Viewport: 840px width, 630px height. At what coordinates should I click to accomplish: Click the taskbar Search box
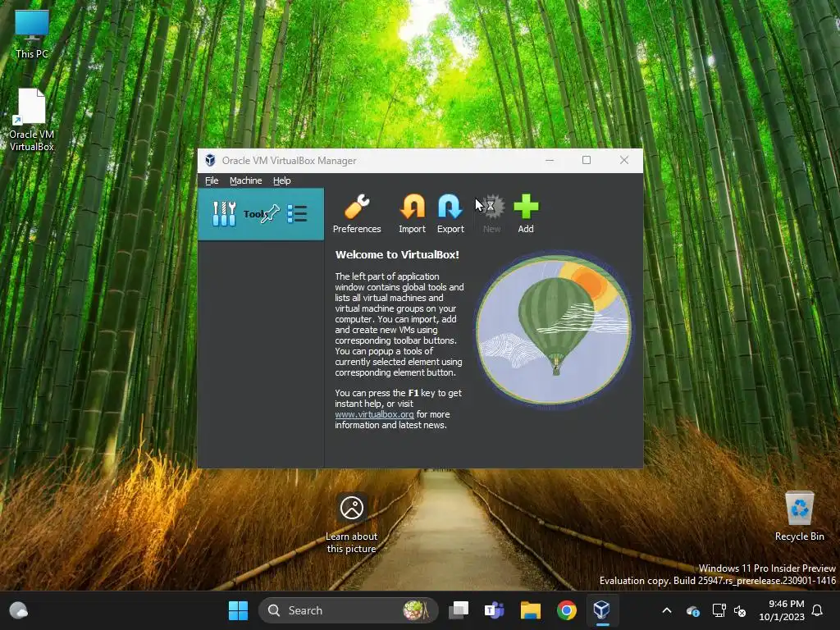tap(348, 610)
